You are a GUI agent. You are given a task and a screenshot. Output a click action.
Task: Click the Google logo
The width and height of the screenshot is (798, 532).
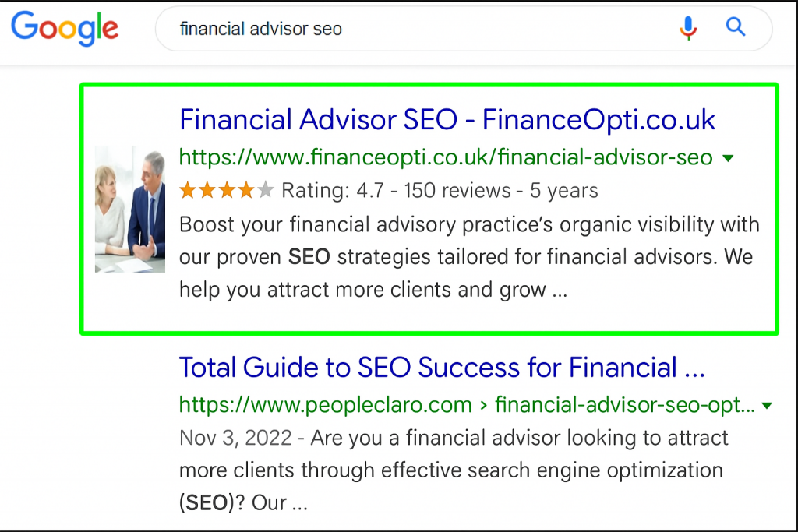pos(65,28)
